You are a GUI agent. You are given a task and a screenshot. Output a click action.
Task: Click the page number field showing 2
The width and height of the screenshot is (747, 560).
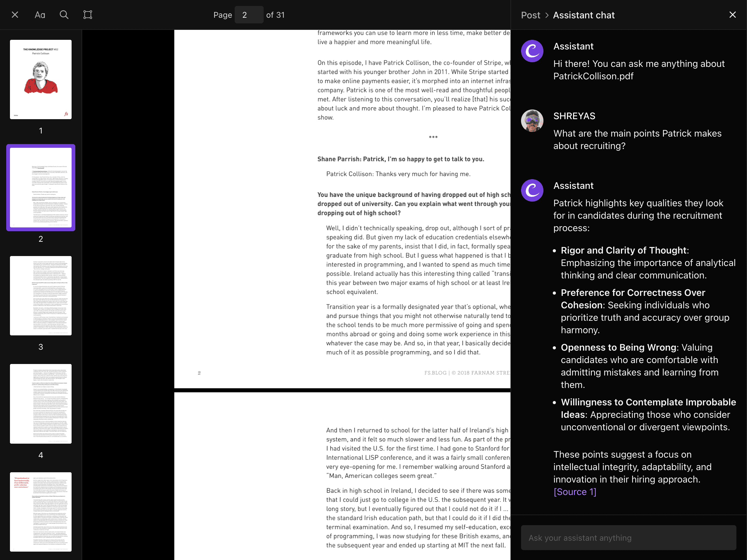249,15
